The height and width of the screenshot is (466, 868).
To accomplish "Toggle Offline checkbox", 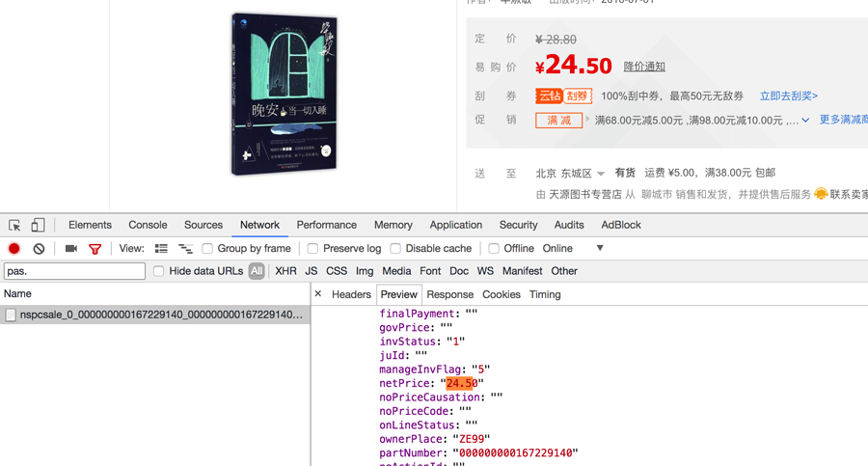I will (x=494, y=248).
